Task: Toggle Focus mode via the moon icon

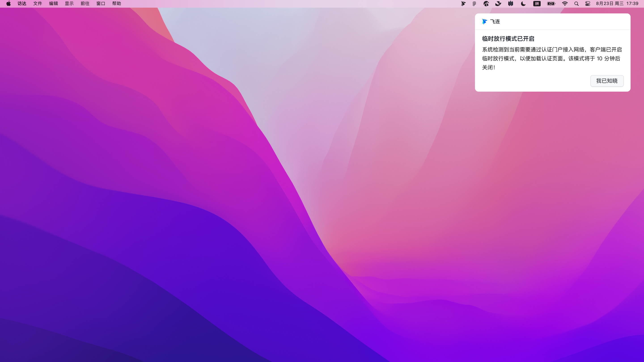Action: pos(523,4)
